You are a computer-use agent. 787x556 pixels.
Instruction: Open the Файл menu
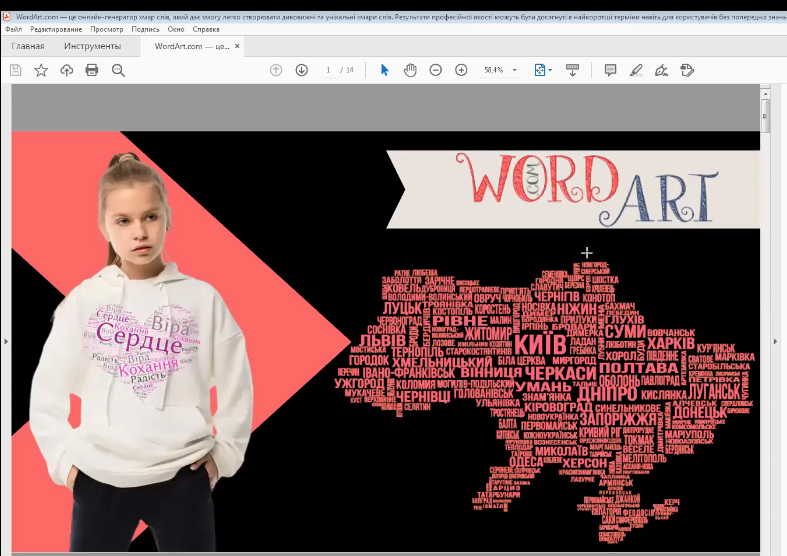pyautogui.click(x=13, y=29)
